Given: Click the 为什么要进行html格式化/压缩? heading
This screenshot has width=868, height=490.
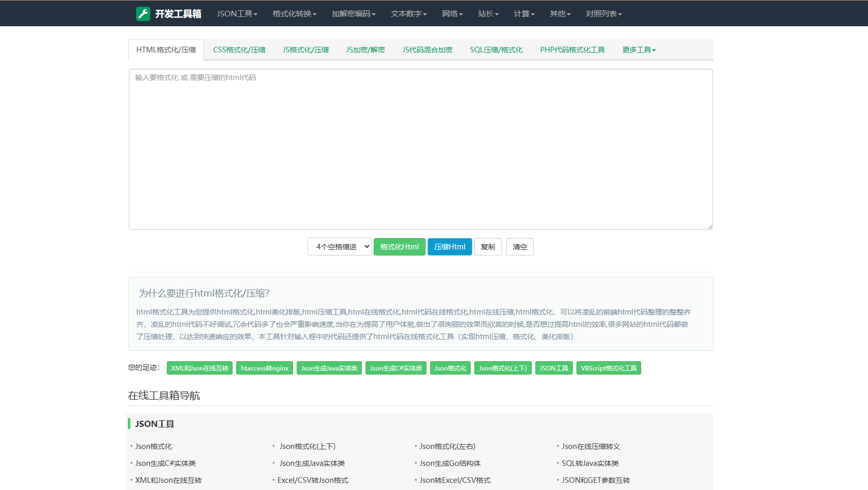Looking at the screenshot, I should point(204,293).
